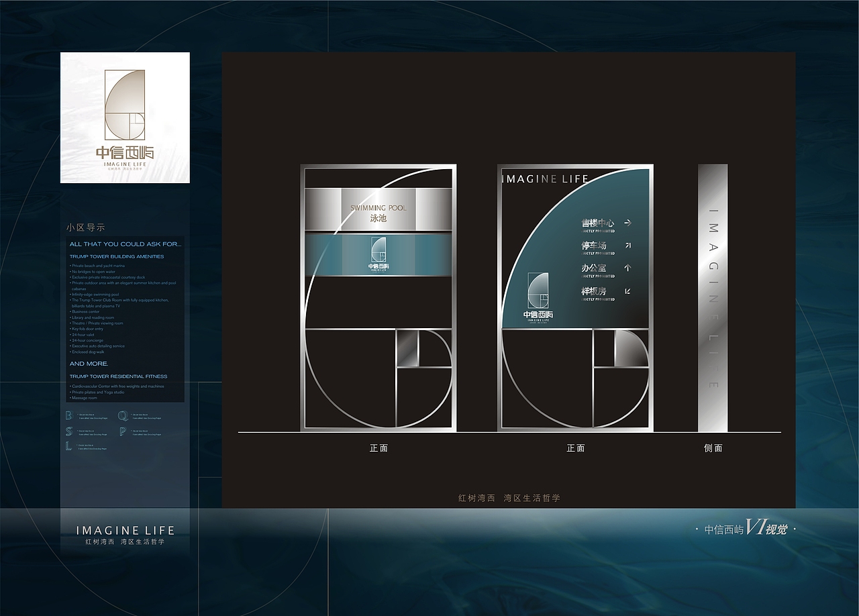Click the up-right arrow beside 停车场
Viewport: 859px width, 616px height.
click(x=627, y=246)
